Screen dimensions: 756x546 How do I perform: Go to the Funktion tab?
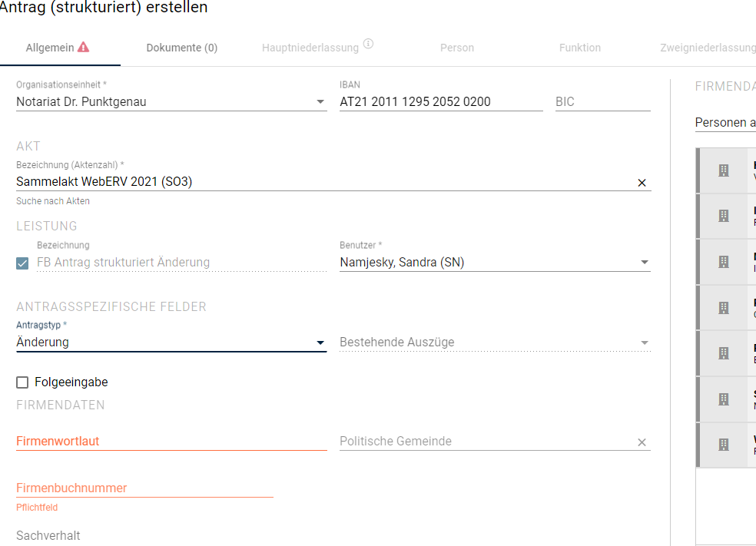[579, 48]
